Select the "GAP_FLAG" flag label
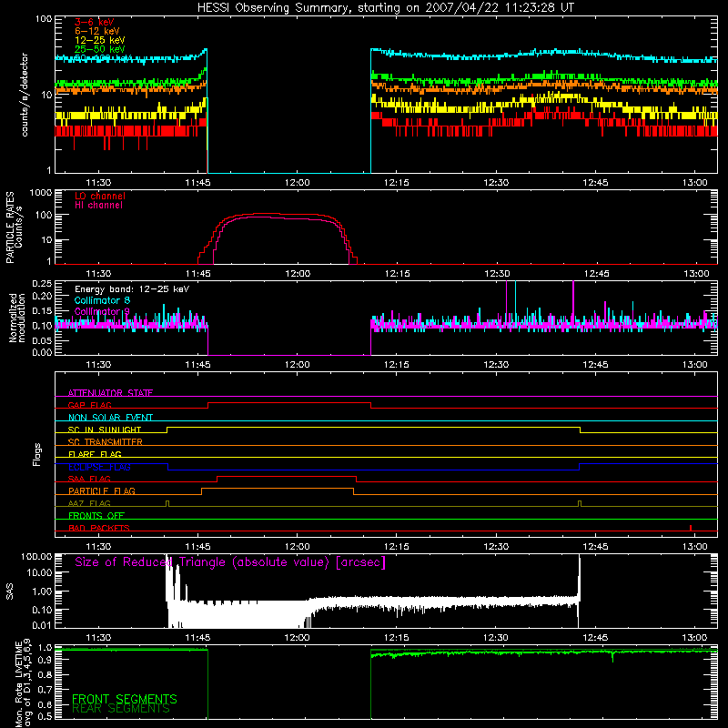This screenshot has height=728, width=728. [x=89, y=405]
